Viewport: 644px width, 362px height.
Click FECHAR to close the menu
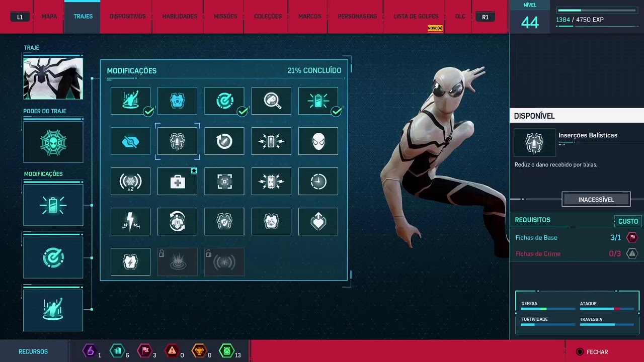(x=592, y=352)
